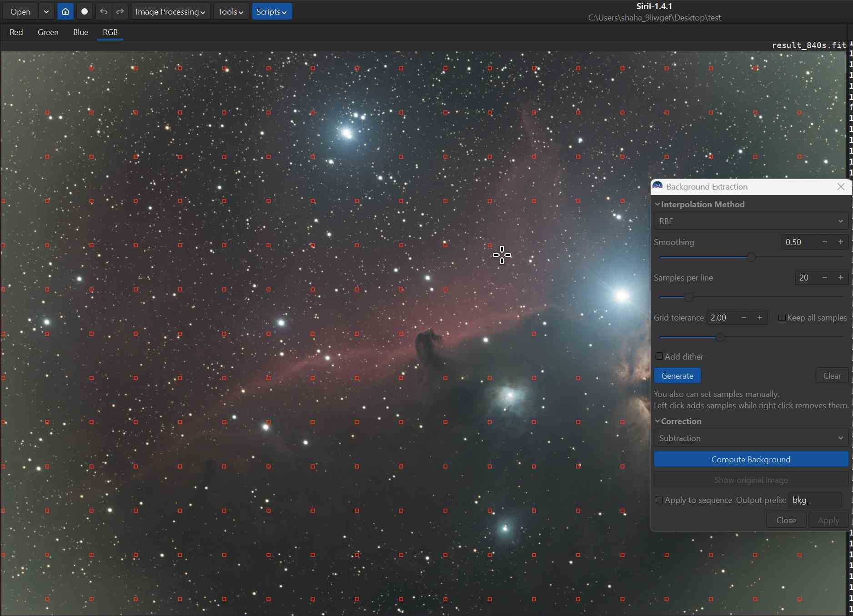The image size is (853, 616).
Task: Open the Subtraction correction dropdown
Action: (x=751, y=438)
